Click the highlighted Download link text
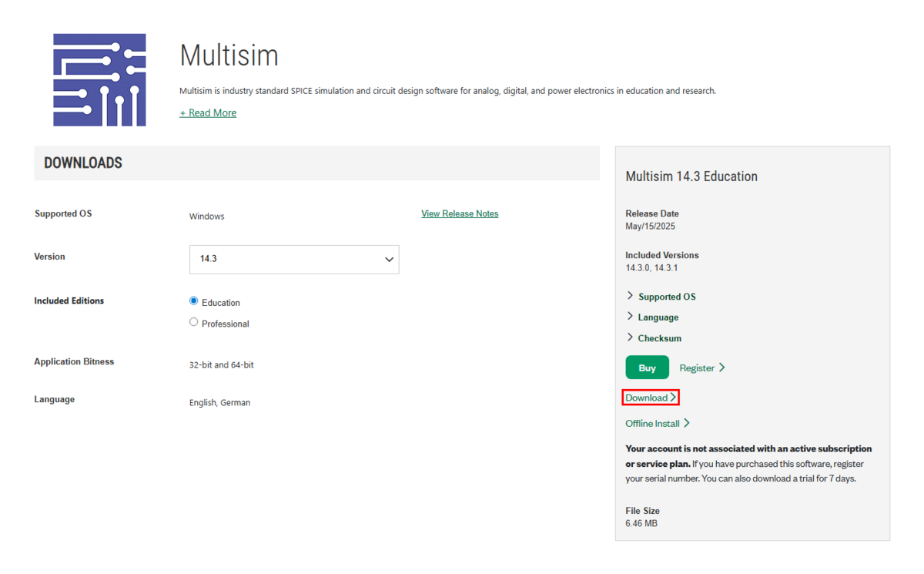 pos(646,398)
